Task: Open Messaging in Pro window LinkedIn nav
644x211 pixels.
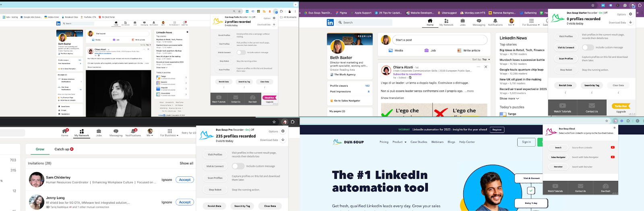Action: tap(116, 133)
